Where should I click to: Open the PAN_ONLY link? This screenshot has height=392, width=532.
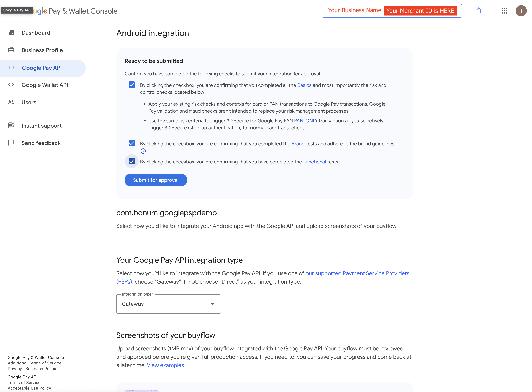[306, 121]
